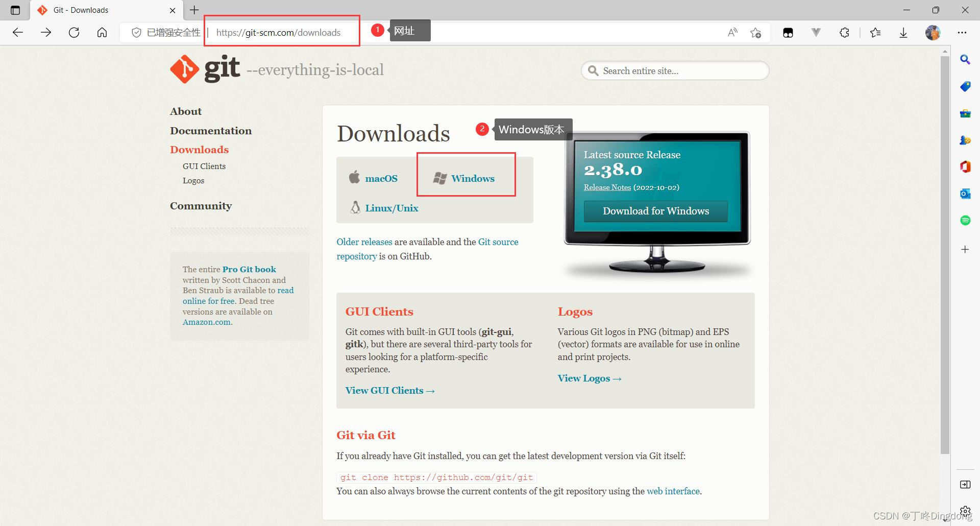
Task: Open Documentation in left navigation
Action: pos(211,131)
